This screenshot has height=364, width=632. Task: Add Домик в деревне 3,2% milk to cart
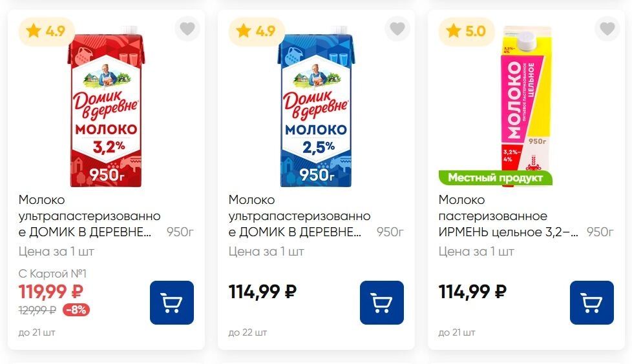click(171, 302)
